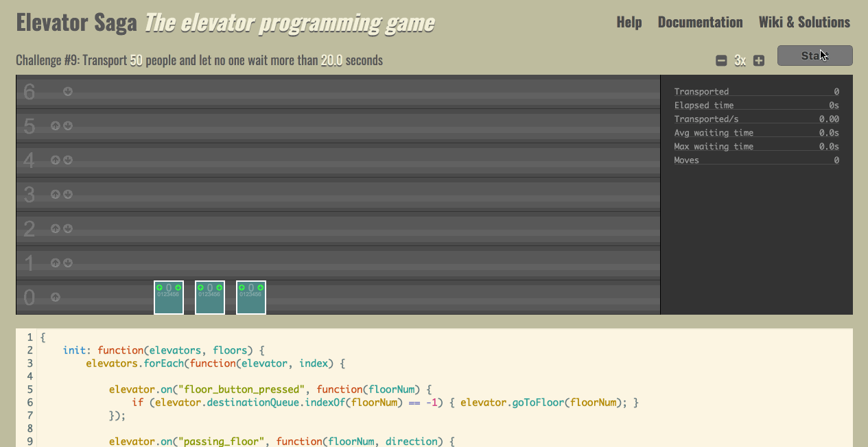
Task: Click the Elevator Saga title heading
Action: pos(76,23)
